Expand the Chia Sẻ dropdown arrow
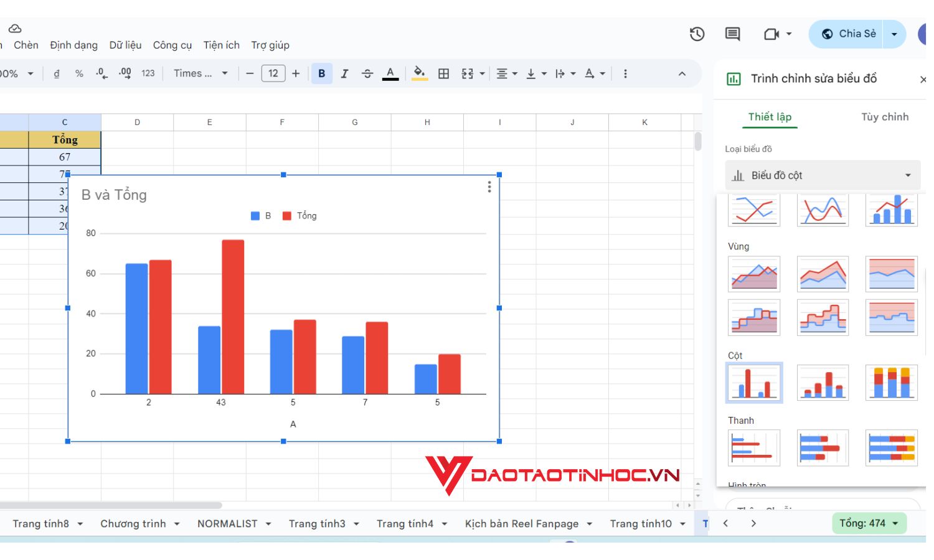This screenshot has width=934, height=560. click(893, 34)
